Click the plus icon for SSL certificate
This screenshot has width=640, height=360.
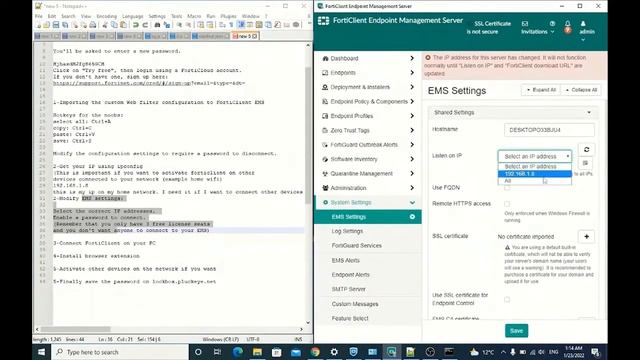coord(587,236)
